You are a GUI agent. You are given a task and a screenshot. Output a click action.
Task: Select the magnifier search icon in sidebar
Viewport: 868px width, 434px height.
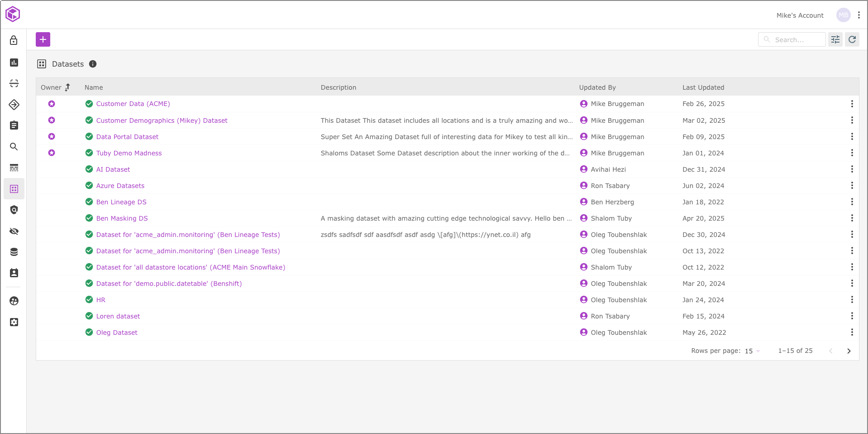tap(14, 146)
